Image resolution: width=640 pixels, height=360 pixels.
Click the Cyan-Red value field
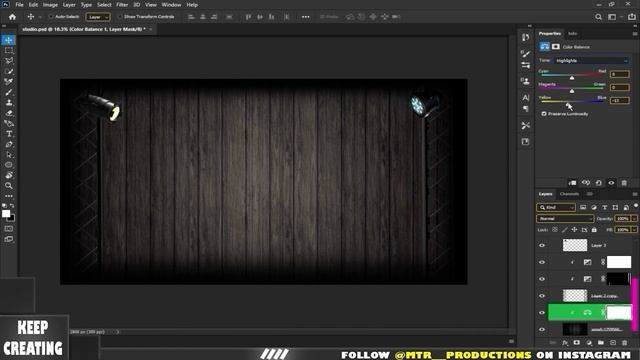point(620,74)
